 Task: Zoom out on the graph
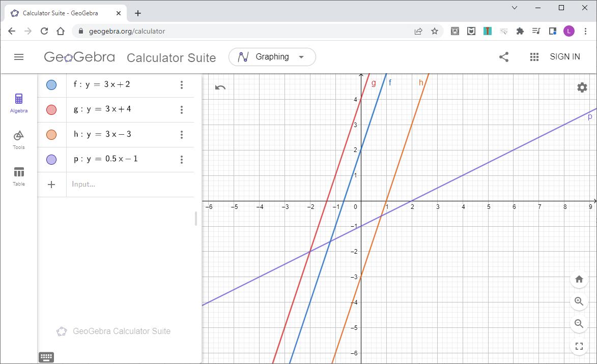point(579,324)
